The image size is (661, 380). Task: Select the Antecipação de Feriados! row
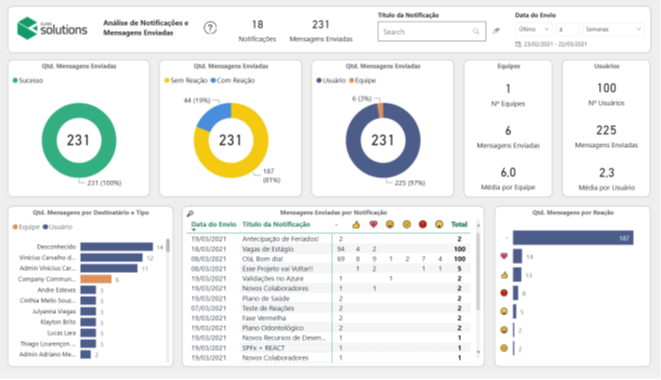tap(329, 239)
